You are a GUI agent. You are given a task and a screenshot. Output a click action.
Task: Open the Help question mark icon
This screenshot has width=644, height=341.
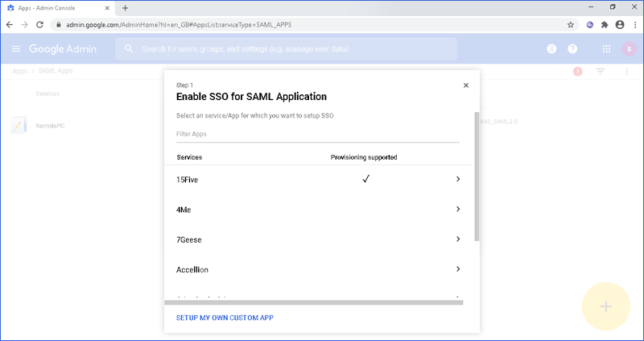click(x=572, y=49)
